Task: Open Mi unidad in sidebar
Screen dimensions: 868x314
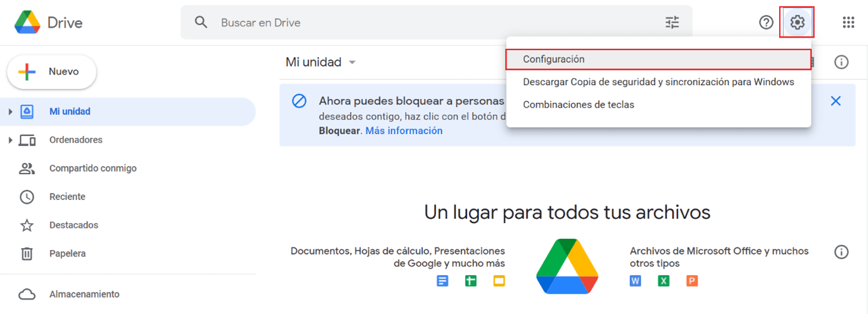Action: [x=128, y=112]
